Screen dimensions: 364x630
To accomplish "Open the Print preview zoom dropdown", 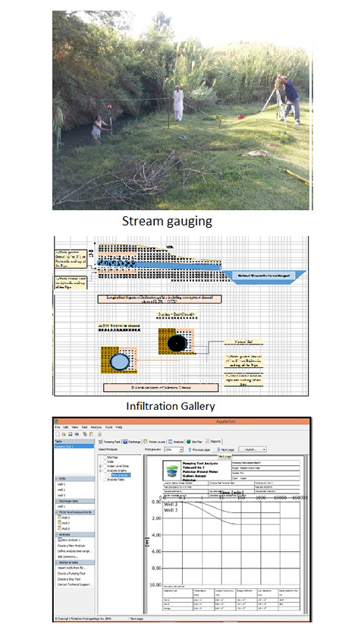I will pyautogui.click(x=174, y=449).
